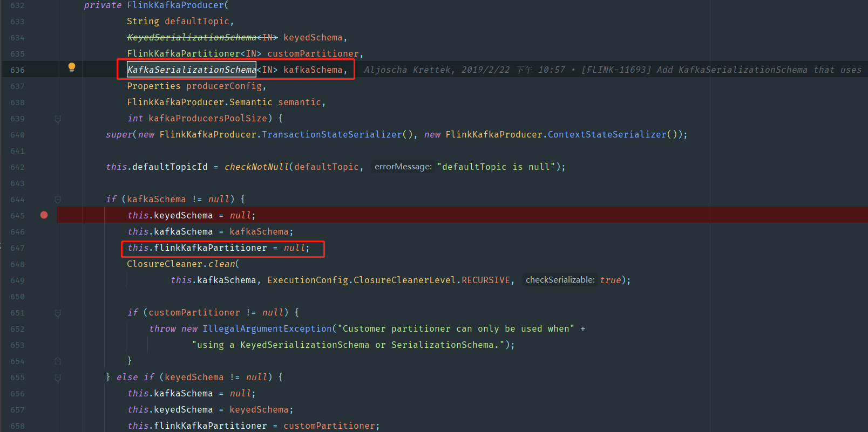The image size is (868, 432).
Task: Collapse the constructor fold marker at line 639
Action: point(58,119)
